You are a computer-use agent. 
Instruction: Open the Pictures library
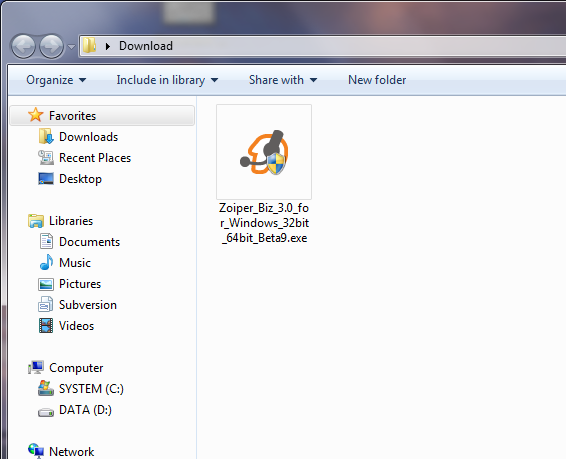coord(80,284)
